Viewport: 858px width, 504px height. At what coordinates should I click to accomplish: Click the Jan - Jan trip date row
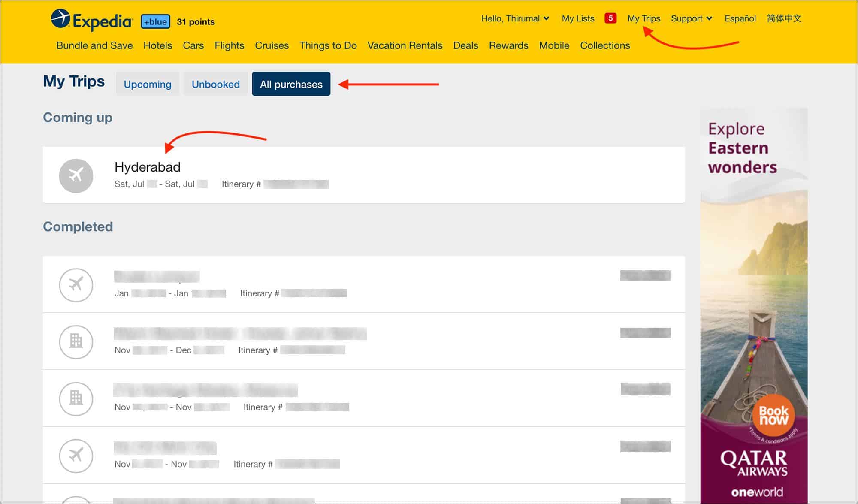pos(170,293)
